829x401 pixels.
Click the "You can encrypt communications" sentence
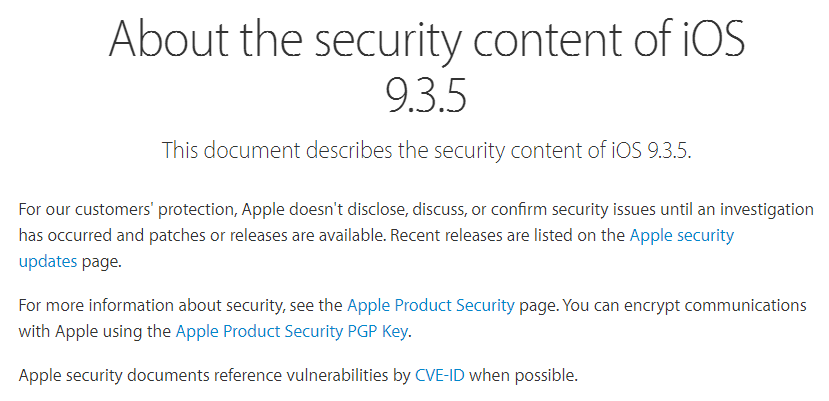coord(685,306)
